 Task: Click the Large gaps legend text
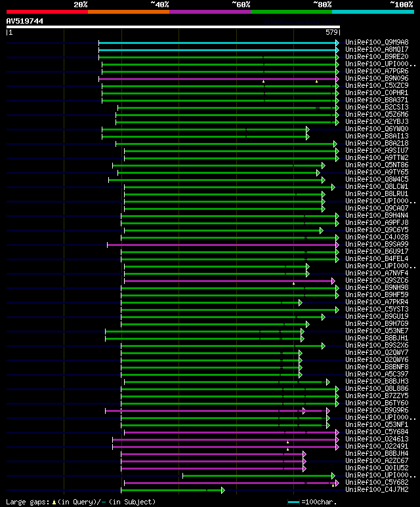[x=28, y=502]
